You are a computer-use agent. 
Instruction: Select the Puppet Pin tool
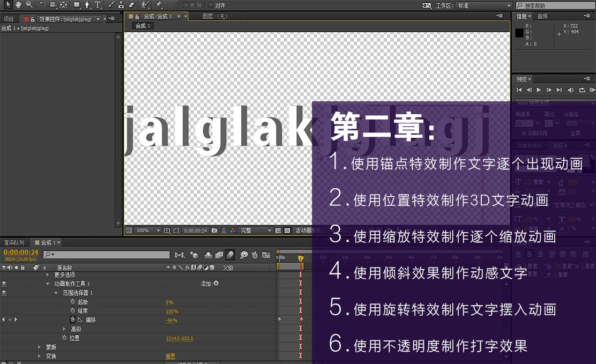click(x=159, y=5)
